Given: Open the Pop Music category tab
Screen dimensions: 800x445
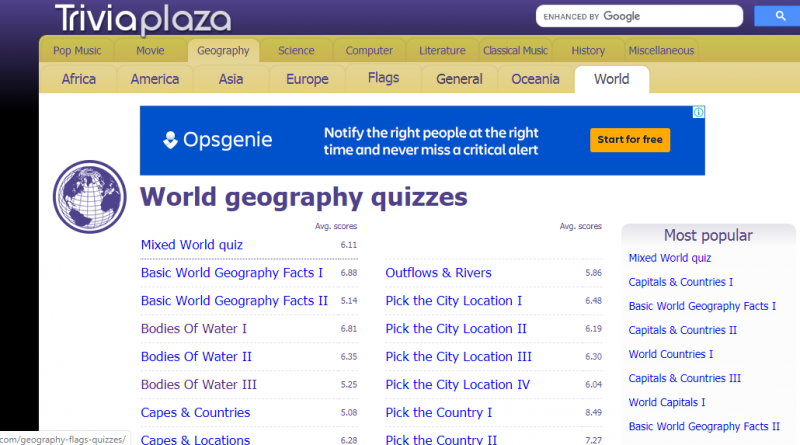Looking at the screenshot, I should pos(77,51).
